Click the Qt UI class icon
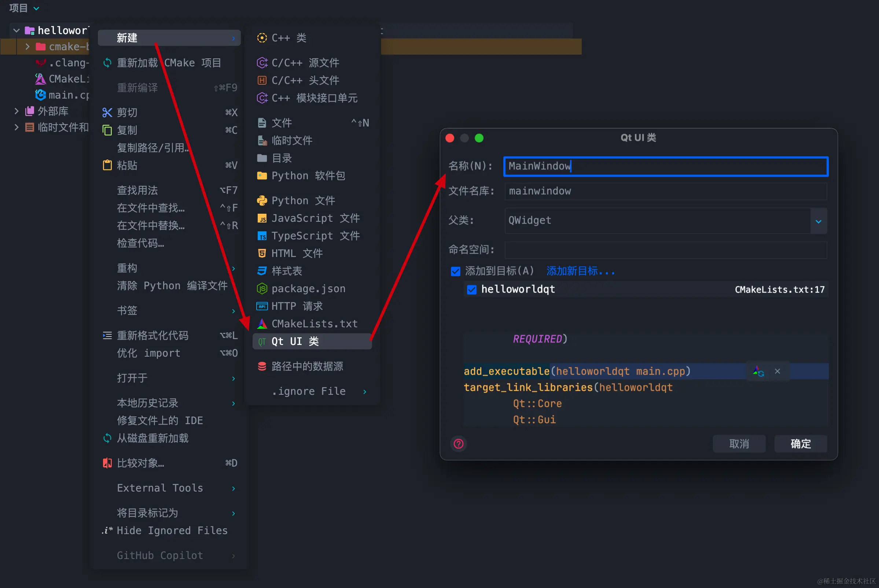This screenshot has height=588, width=879. click(x=262, y=342)
